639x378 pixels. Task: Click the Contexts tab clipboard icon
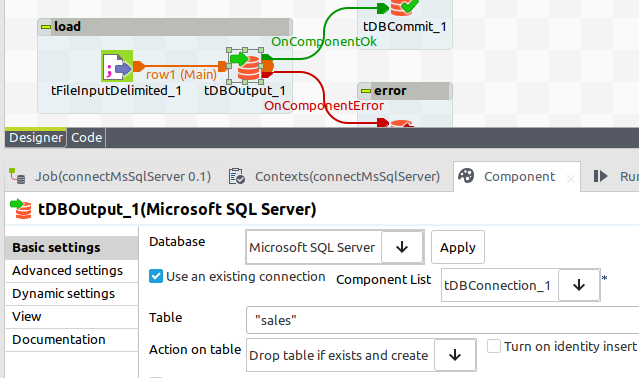[237, 176]
